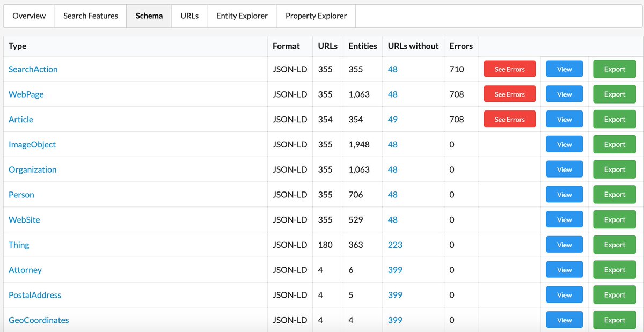The height and width of the screenshot is (332, 644).
Task: Export the SearchAction data
Action: click(x=614, y=69)
